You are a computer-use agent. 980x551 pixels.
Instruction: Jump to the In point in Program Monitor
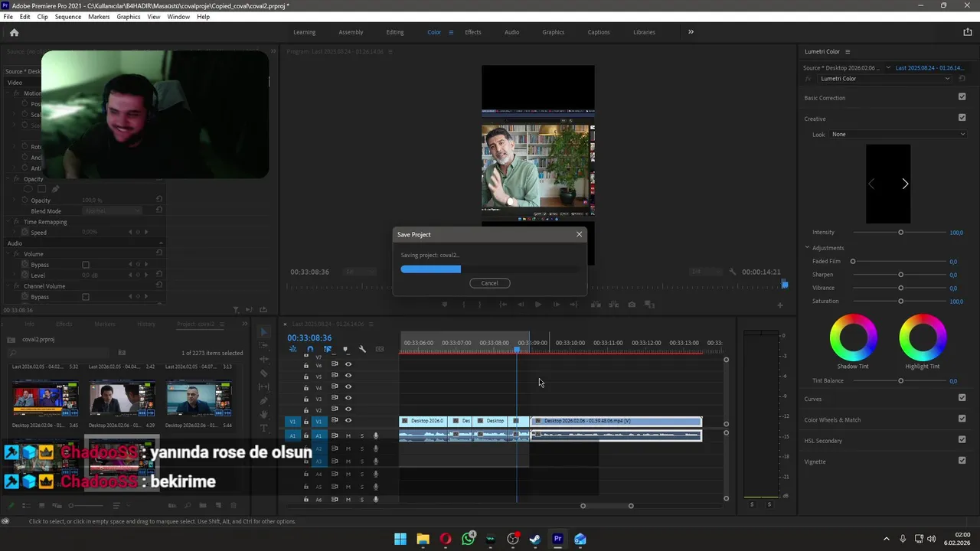(x=502, y=305)
